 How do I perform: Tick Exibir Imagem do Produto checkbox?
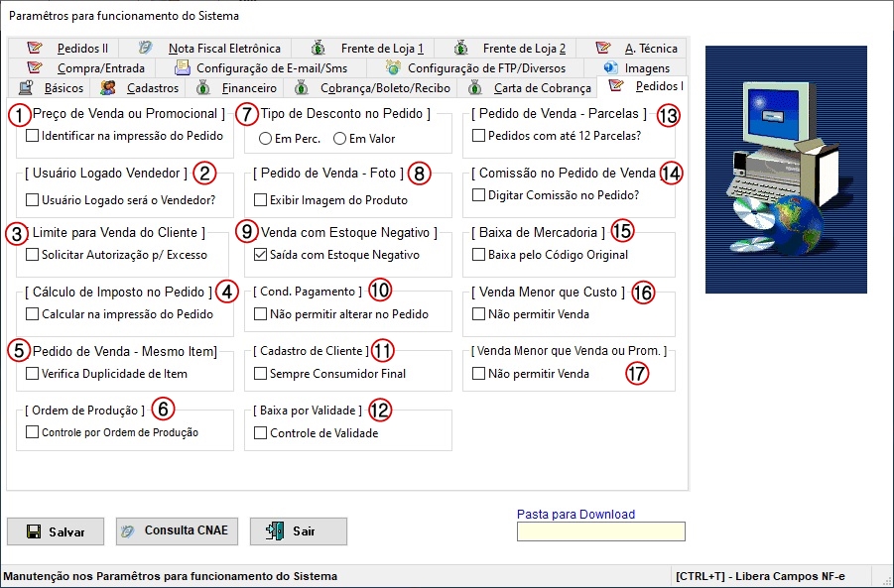(261, 199)
